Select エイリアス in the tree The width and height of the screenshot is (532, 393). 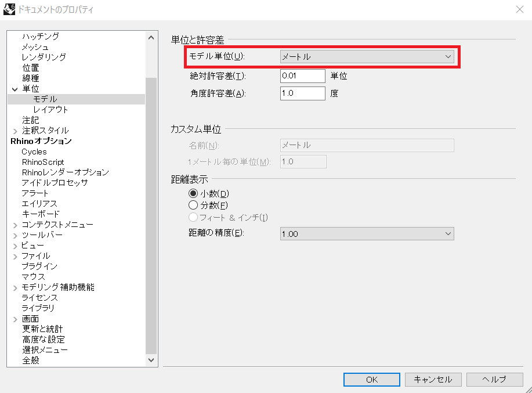[x=39, y=204]
